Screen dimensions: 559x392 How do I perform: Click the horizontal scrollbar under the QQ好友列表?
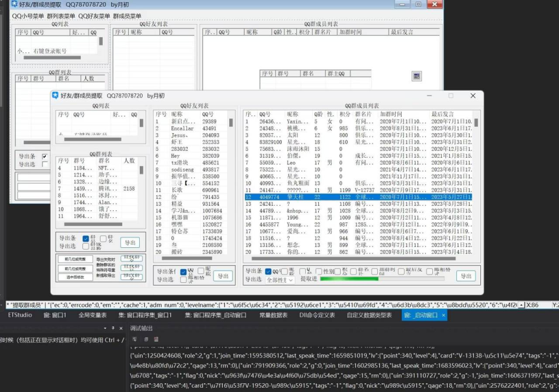pos(187,258)
